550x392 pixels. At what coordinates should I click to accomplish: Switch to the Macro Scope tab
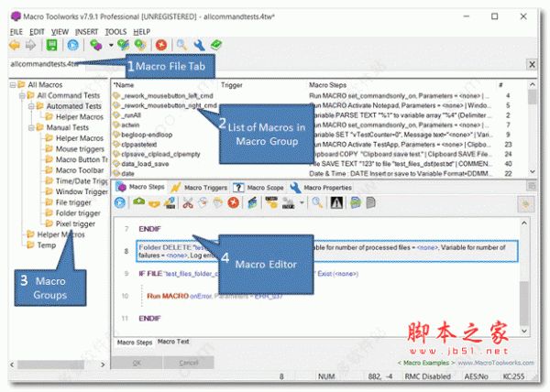(258, 188)
